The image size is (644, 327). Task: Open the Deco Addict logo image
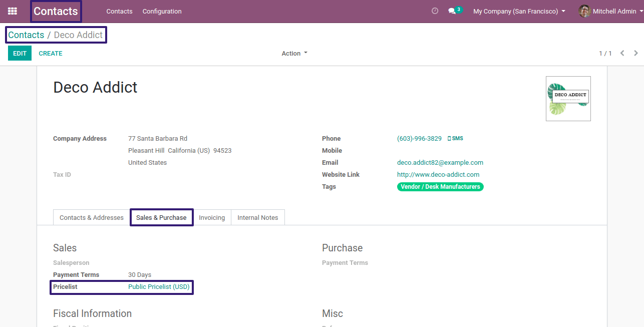(568, 99)
